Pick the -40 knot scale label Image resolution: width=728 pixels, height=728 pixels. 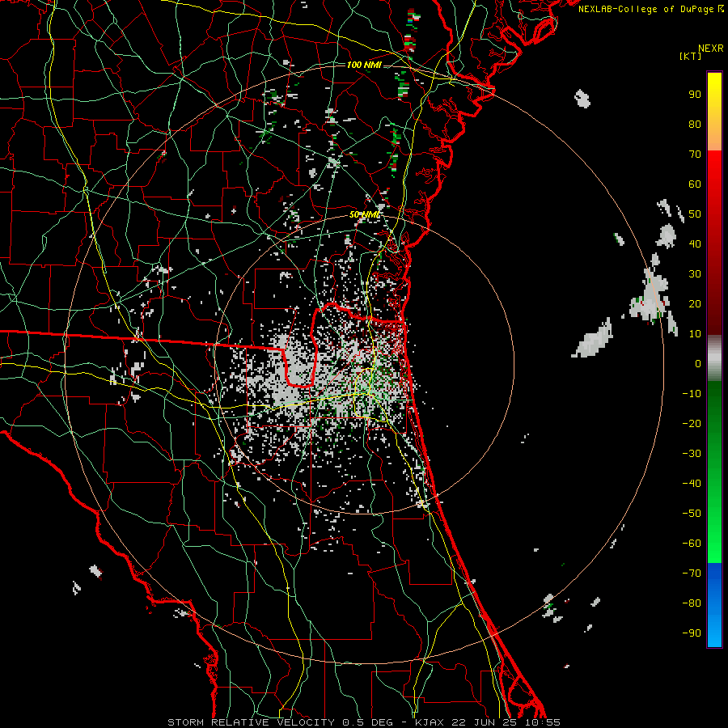tap(692, 484)
